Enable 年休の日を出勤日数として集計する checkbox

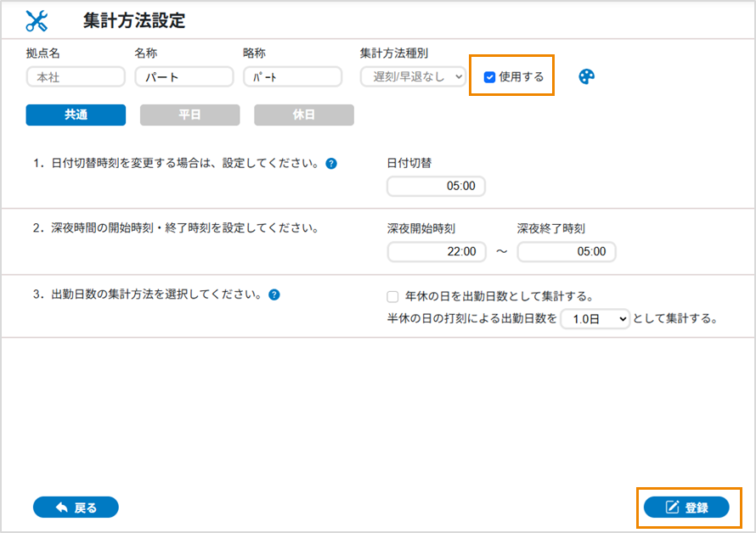(392, 296)
